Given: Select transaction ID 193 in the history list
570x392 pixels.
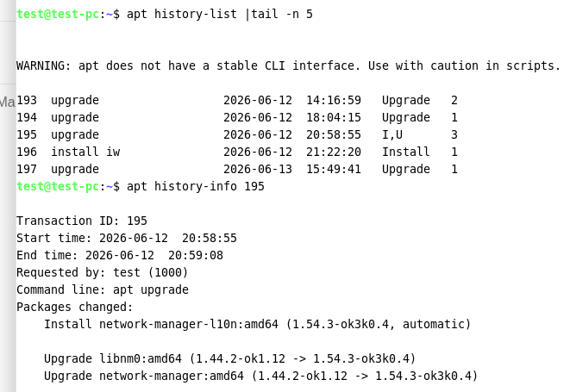Looking at the screenshot, I should tap(27, 100).
